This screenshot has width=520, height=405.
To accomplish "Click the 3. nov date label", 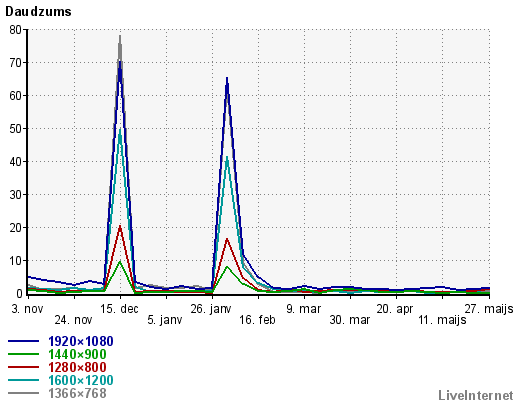I will point(27,309).
